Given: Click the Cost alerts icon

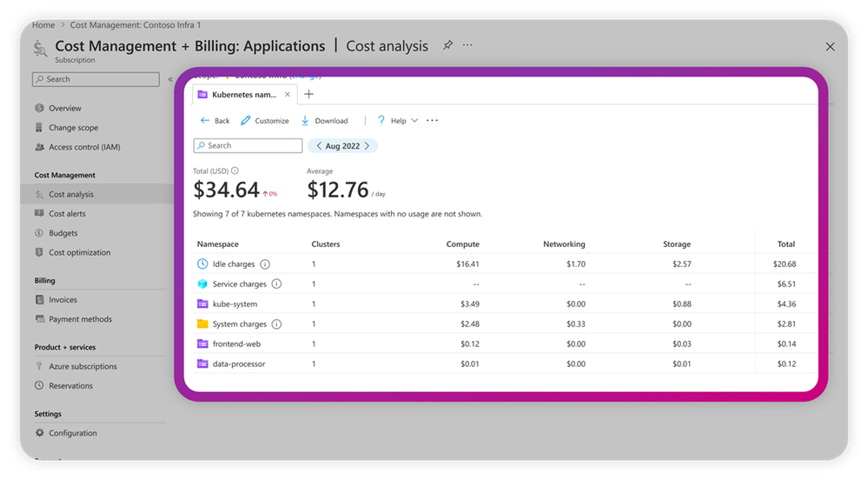Looking at the screenshot, I should [x=39, y=213].
